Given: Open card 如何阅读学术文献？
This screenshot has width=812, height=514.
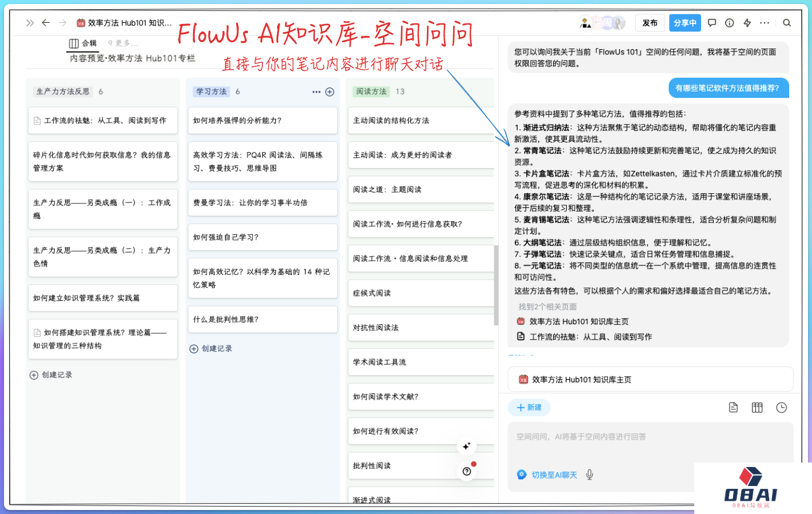Looking at the screenshot, I should point(421,397).
